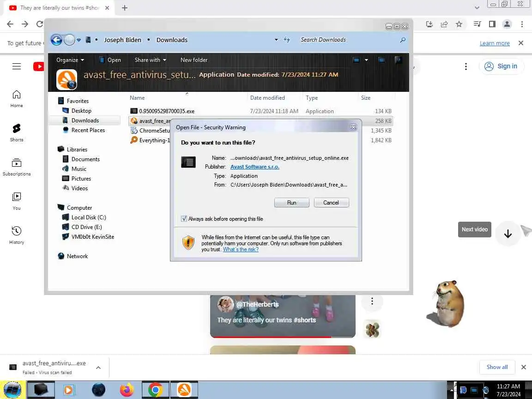This screenshot has height=399, width=532.
Task: Open the @TheHerberts channel avatar
Action: (x=225, y=304)
